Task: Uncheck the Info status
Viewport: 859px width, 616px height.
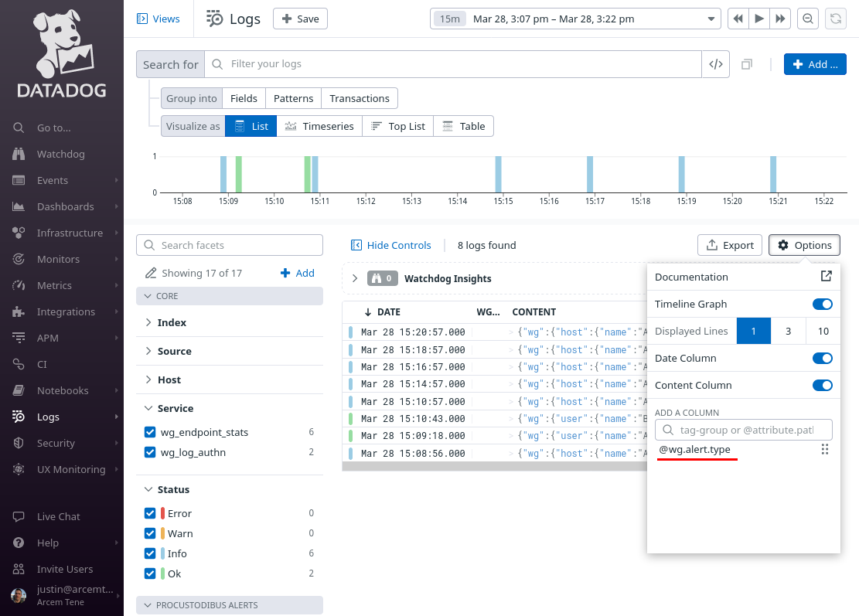Action: 150,553
